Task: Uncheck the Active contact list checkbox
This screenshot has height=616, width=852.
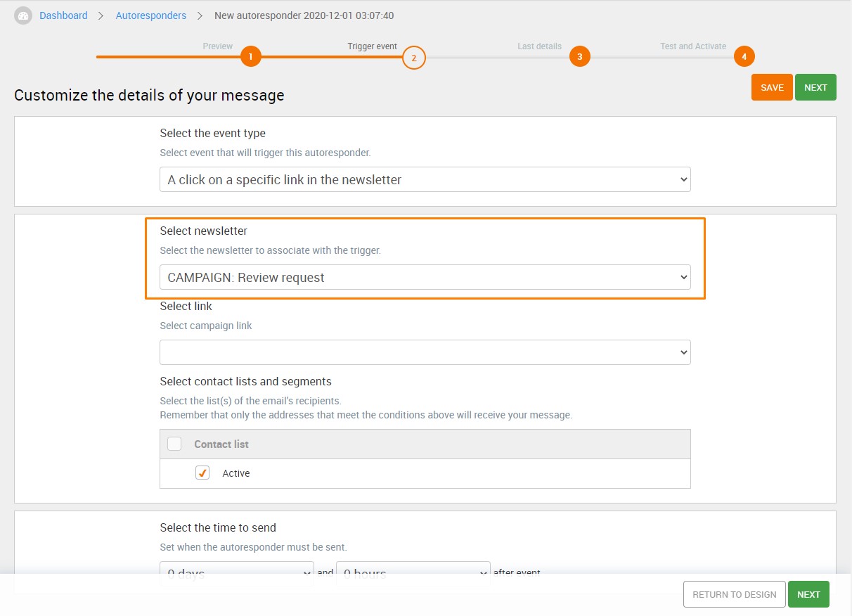Action: click(202, 473)
